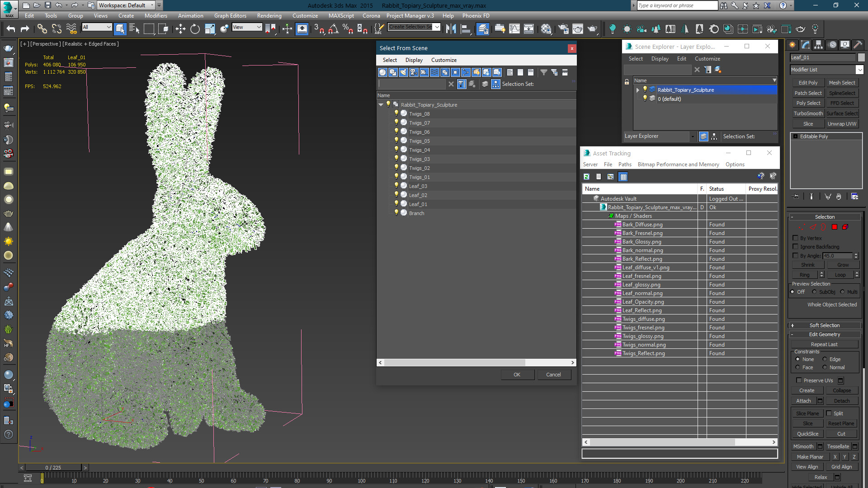Click the Mirror tool icon
The height and width of the screenshot is (488, 868).
(x=451, y=29)
